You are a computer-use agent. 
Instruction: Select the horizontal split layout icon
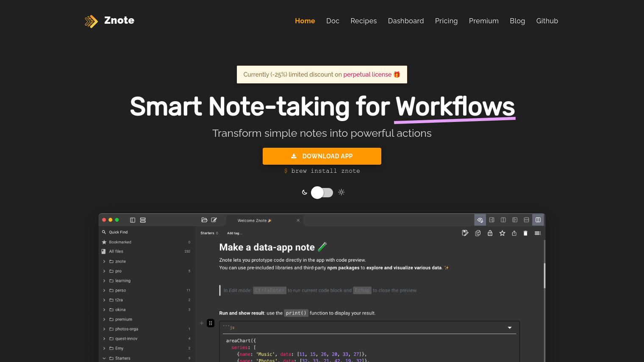(x=527, y=220)
